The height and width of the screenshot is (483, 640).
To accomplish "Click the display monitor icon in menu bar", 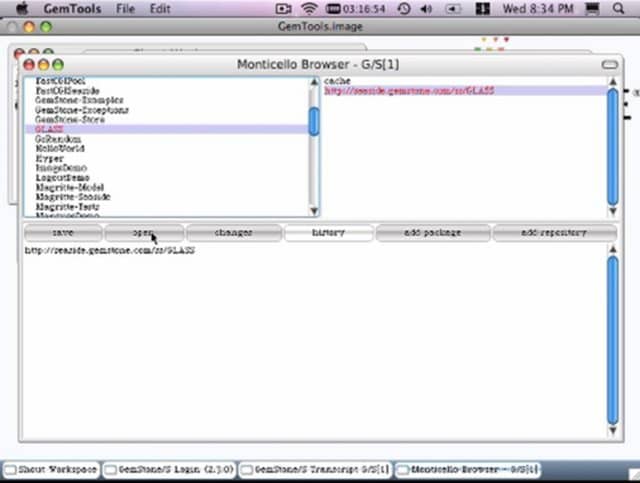I will coord(592,9).
